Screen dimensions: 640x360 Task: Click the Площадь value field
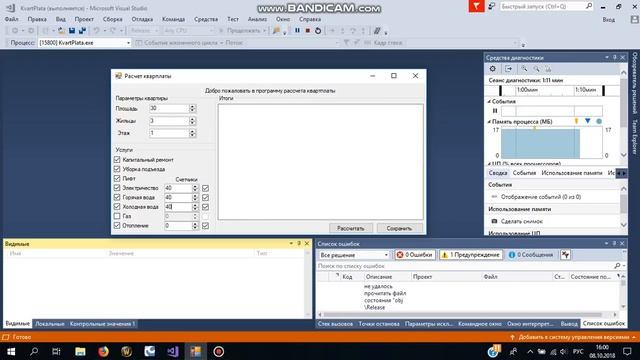coord(169,108)
